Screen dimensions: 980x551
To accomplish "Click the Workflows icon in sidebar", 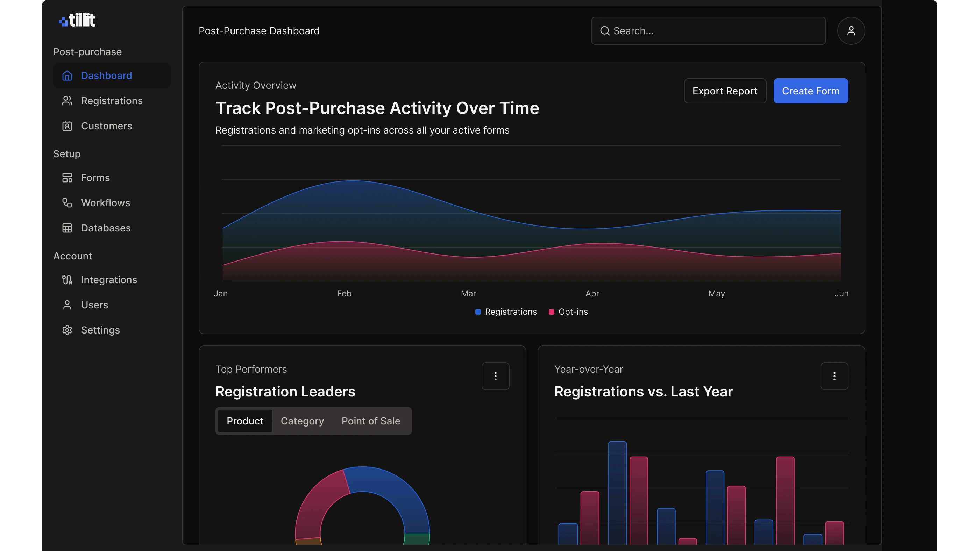I will click(67, 203).
